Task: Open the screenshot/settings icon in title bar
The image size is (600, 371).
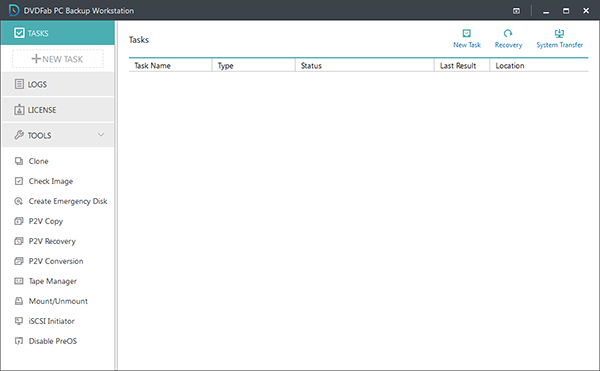Action: (516, 11)
